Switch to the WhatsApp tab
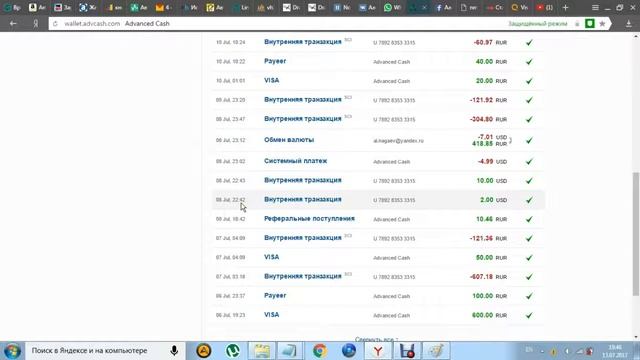The image size is (640, 360). tap(393, 7)
